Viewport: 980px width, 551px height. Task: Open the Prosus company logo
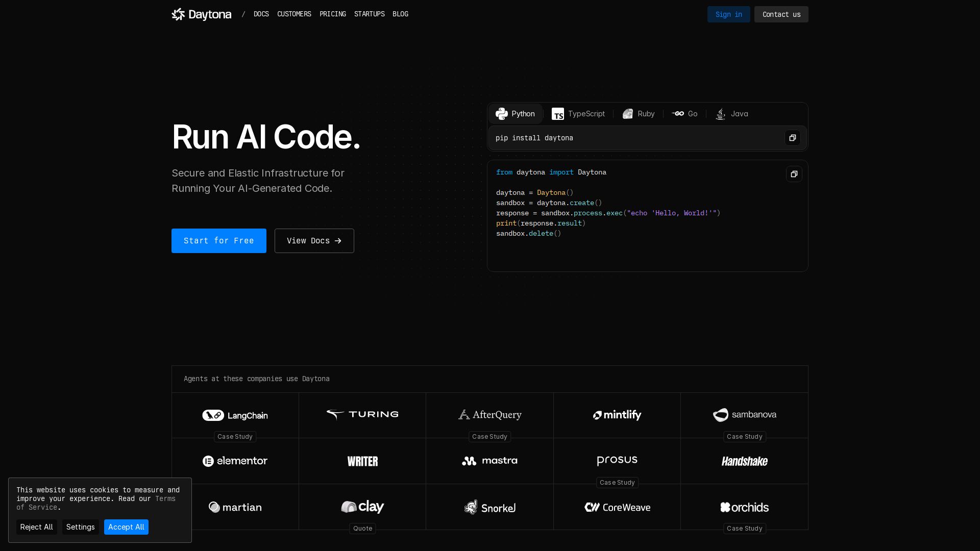[617, 461]
